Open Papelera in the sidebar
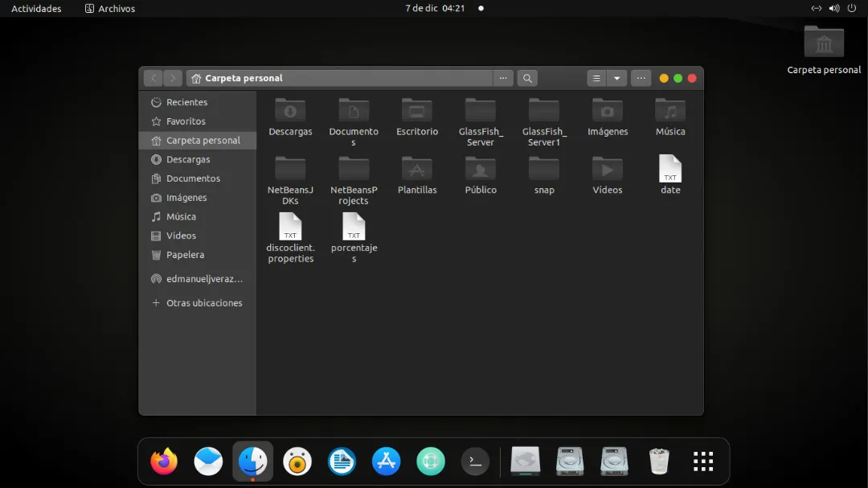The width and height of the screenshot is (868, 488). point(198,255)
